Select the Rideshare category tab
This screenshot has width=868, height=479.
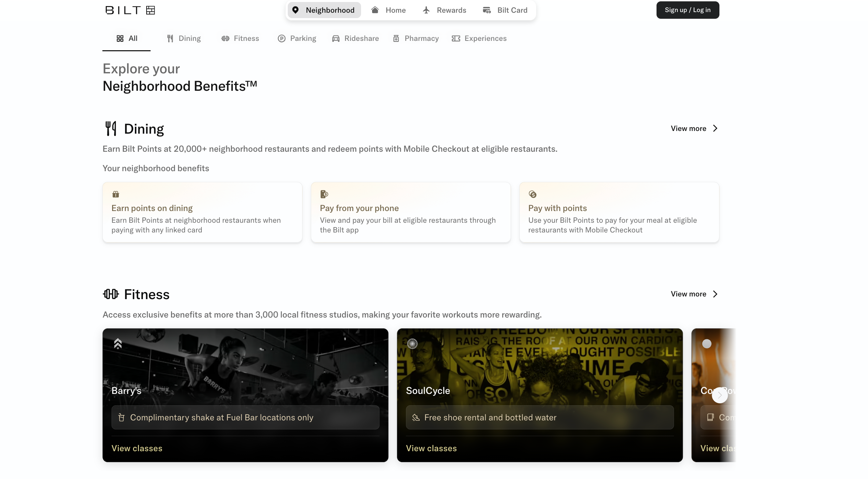(x=355, y=39)
